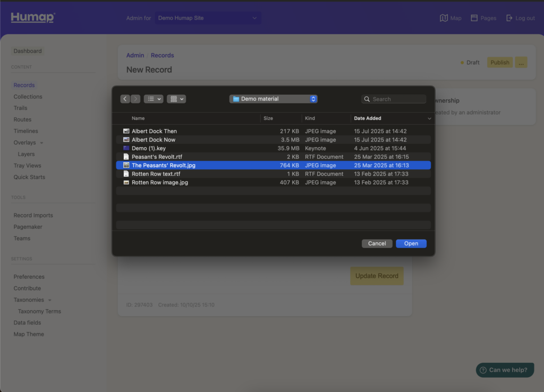Screen dimensions: 544x392
Task: Click the magnifier in the Search field
Action: 367,99
